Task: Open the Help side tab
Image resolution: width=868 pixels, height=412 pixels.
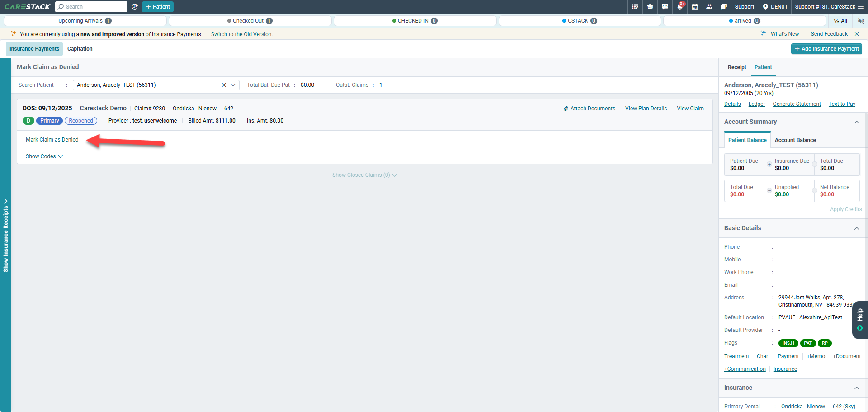Action: pyautogui.click(x=860, y=320)
